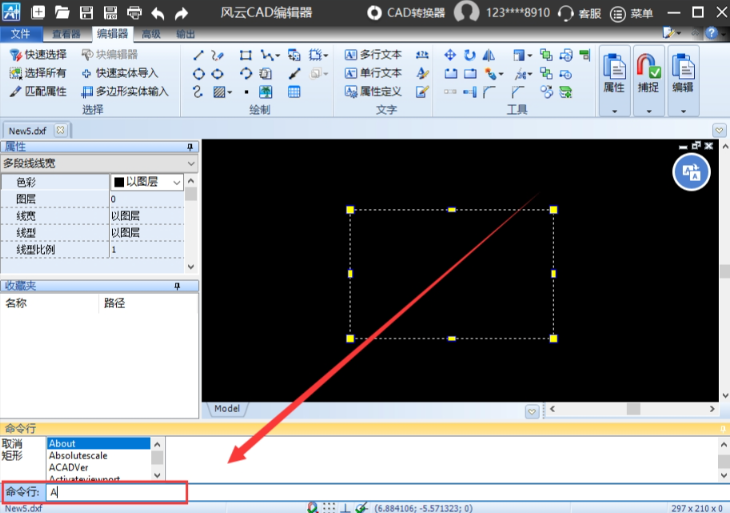
Task: Expand the 捕捉 snap button dropdown
Action: click(649, 111)
